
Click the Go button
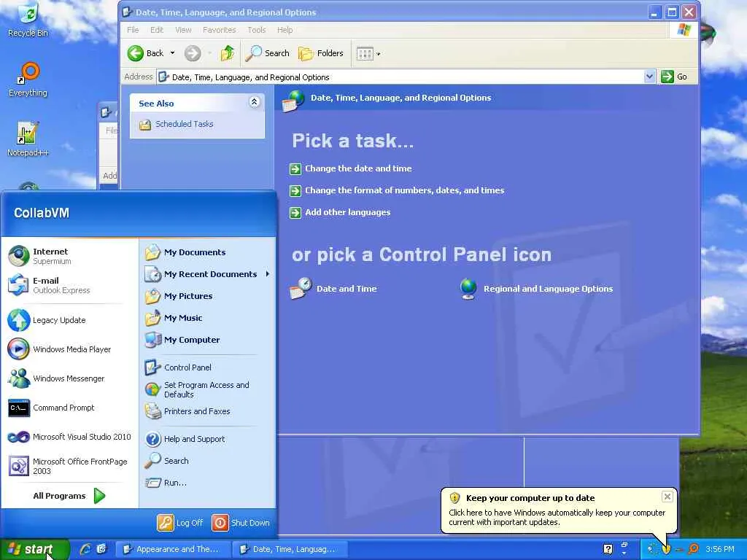tap(675, 77)
